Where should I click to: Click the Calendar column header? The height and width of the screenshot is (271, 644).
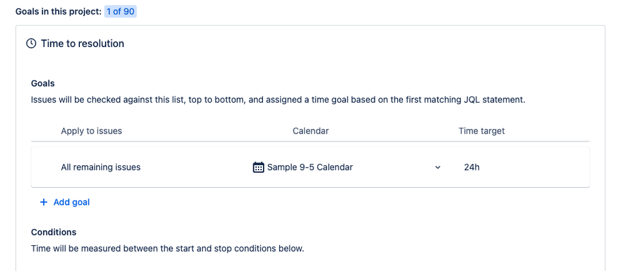click(311, 131)
